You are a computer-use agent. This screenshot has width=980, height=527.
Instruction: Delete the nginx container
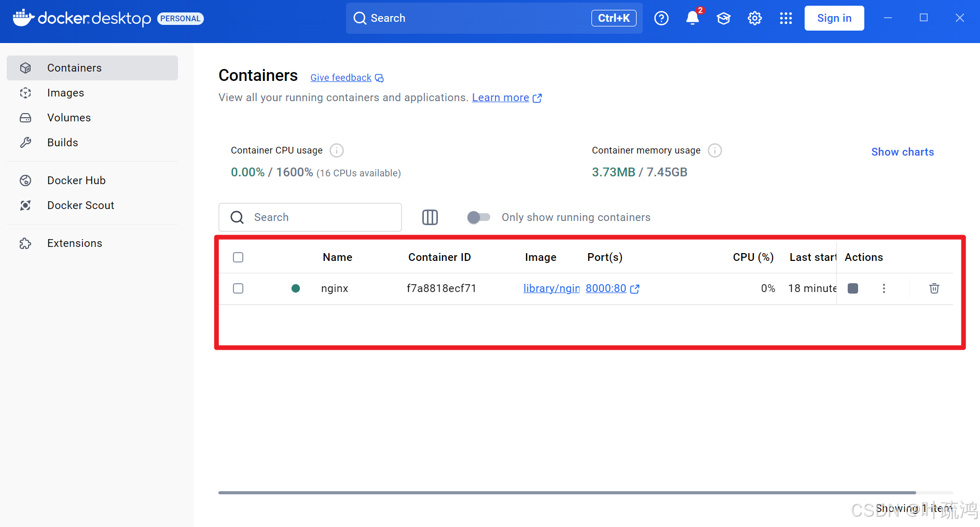934,288
